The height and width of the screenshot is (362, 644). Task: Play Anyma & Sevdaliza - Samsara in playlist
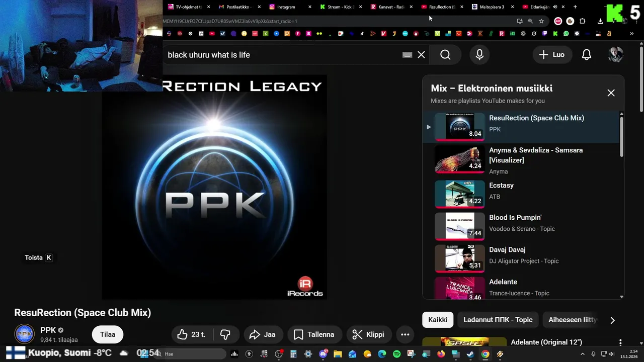[521, 159]
